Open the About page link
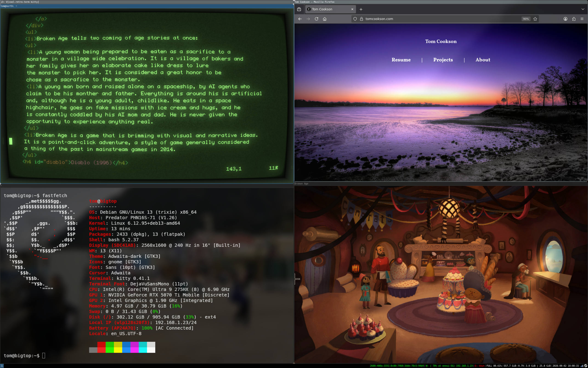This screenshot has height=368, width=588. [x=483, y=60]
